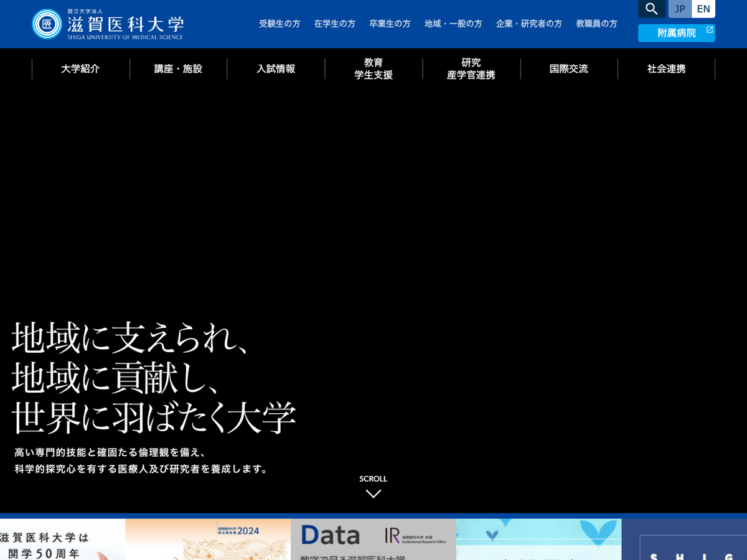Screen dimensions: 747x560
Task: Go to the 卒業生の方 page
Action: (x=390, y=24)
